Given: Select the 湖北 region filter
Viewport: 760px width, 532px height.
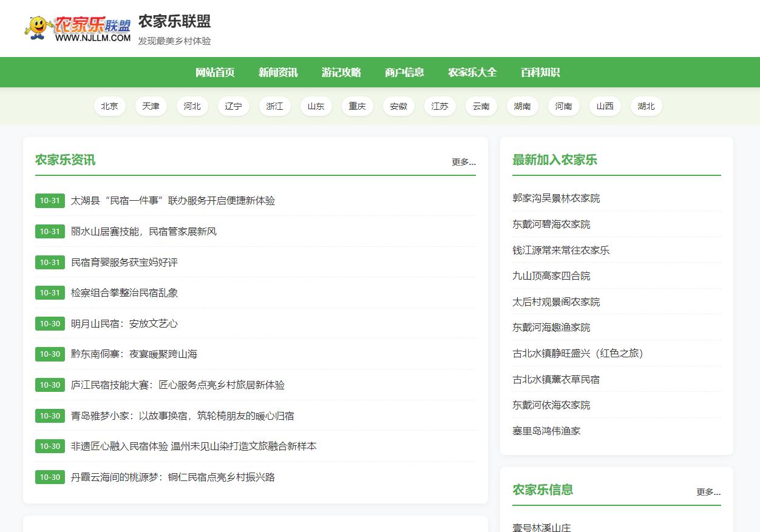Looking at the screenshot, I should point(646,106).
